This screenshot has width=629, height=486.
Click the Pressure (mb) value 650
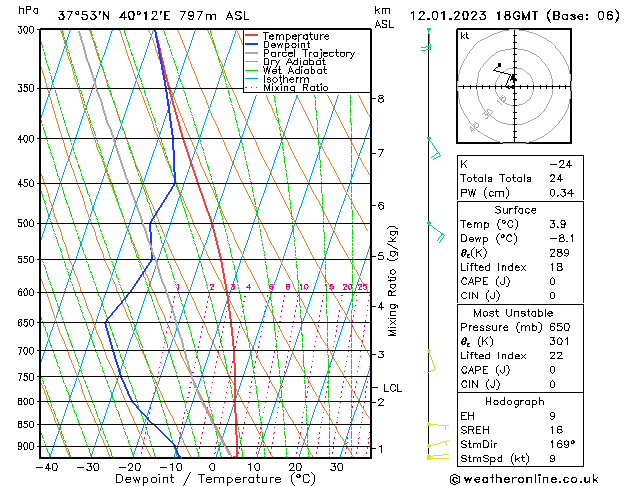tap(560, 327)
